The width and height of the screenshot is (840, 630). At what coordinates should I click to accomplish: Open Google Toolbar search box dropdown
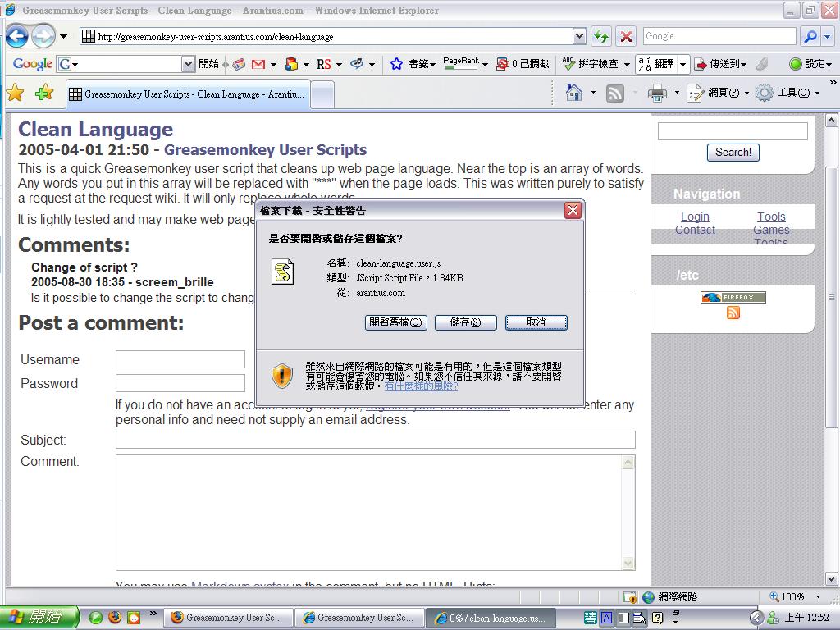(188, 64)
